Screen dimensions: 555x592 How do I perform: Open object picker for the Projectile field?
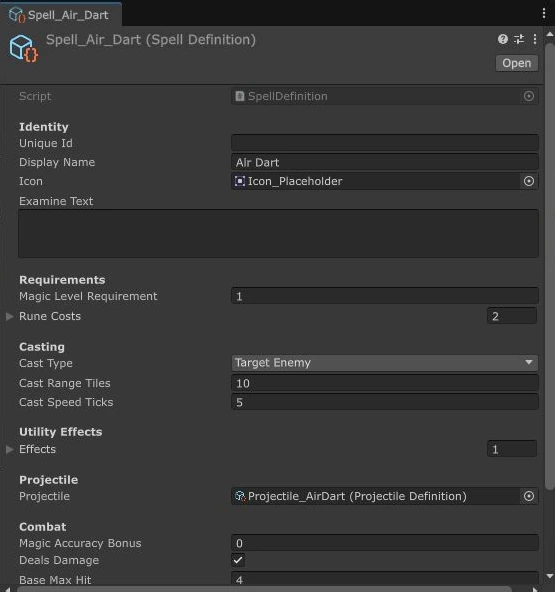tap(529, 496)
